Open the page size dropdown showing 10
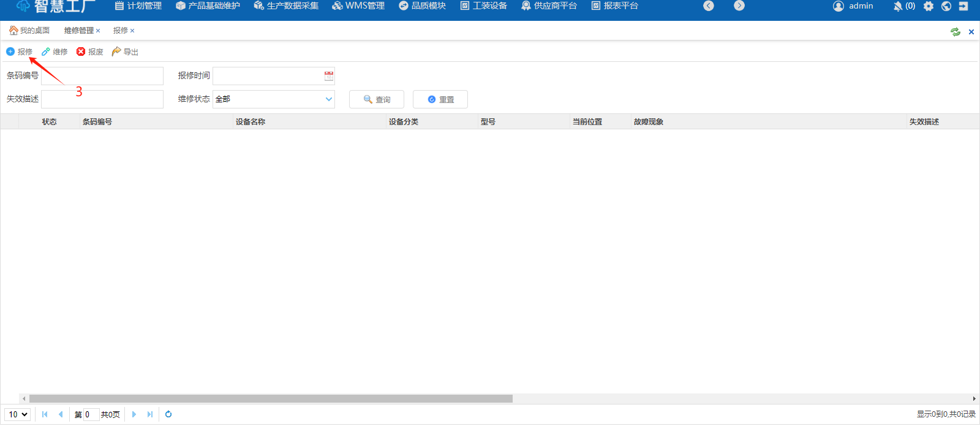The image size is (980, 429). [x=18, y=414]
